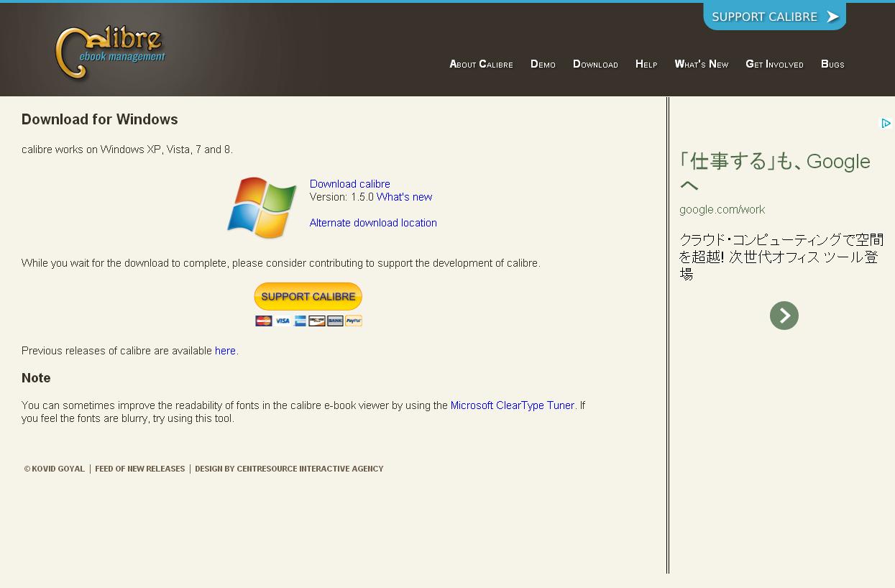Click the Calibre ebook management logo
This screenshot has width=895, height=588.
click(x=110, y=53)
